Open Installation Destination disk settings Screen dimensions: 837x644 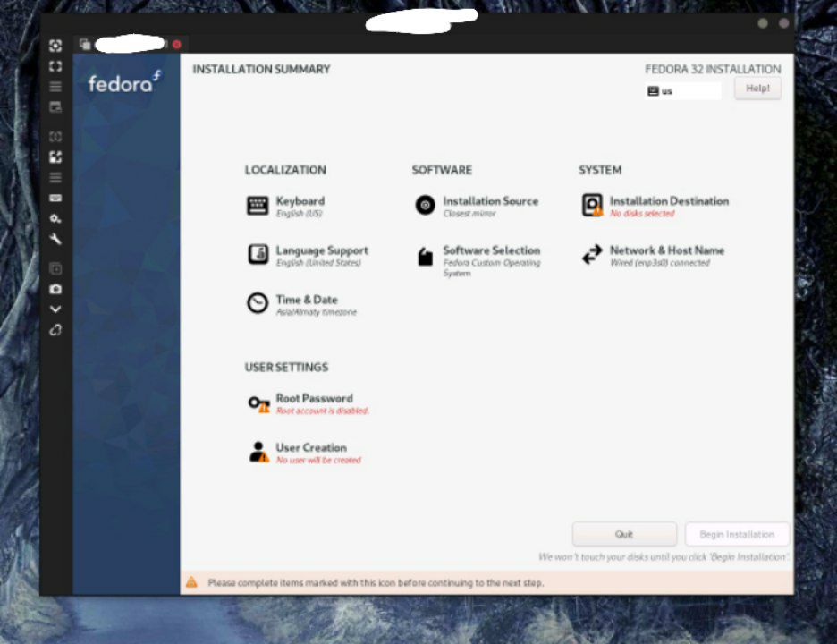click(x=655, y=206)
